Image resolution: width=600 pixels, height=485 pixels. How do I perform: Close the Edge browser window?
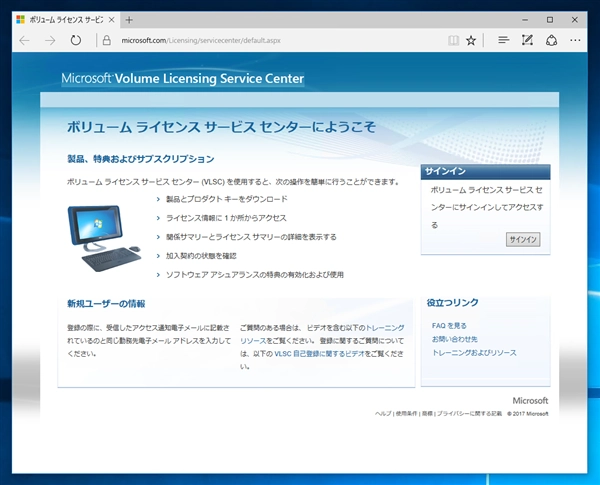575,20
